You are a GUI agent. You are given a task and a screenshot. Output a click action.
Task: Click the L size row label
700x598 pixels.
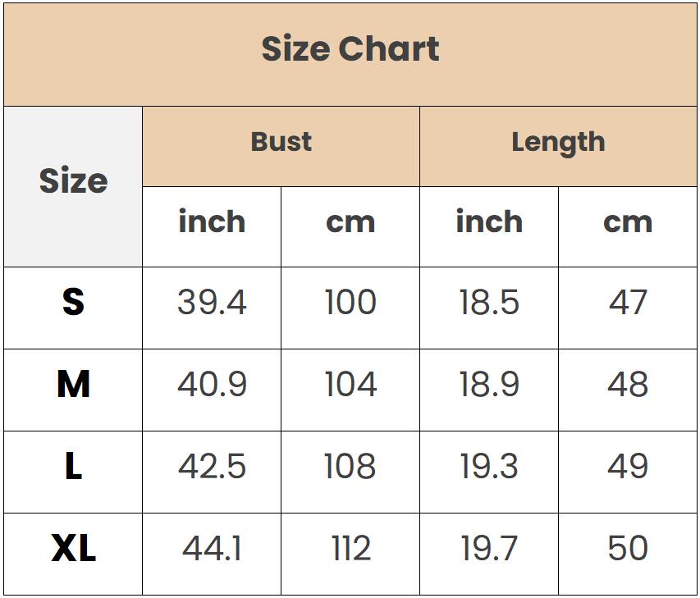click(73, 472)
